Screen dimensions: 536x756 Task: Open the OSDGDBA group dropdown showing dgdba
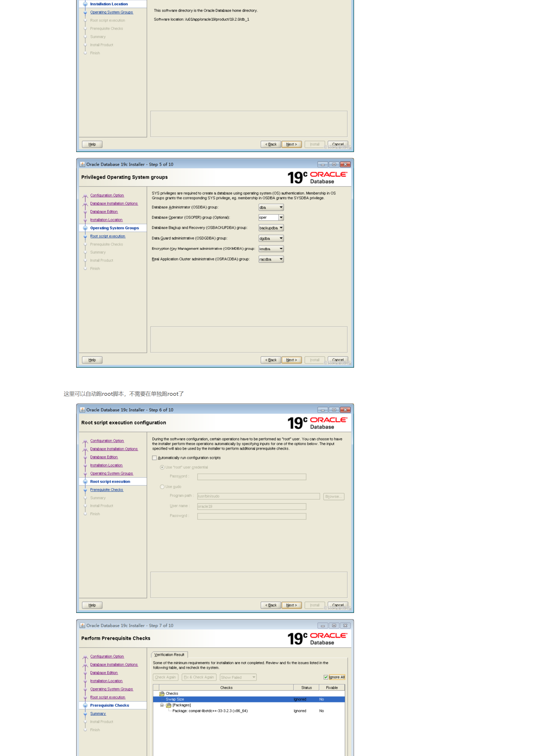tap(271, 239)
